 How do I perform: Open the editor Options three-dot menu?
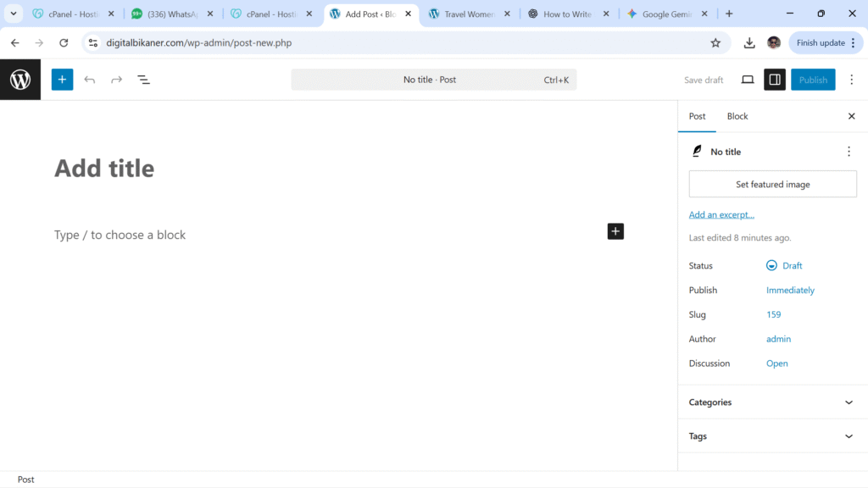pyautogui.click(x=852, y=80)
